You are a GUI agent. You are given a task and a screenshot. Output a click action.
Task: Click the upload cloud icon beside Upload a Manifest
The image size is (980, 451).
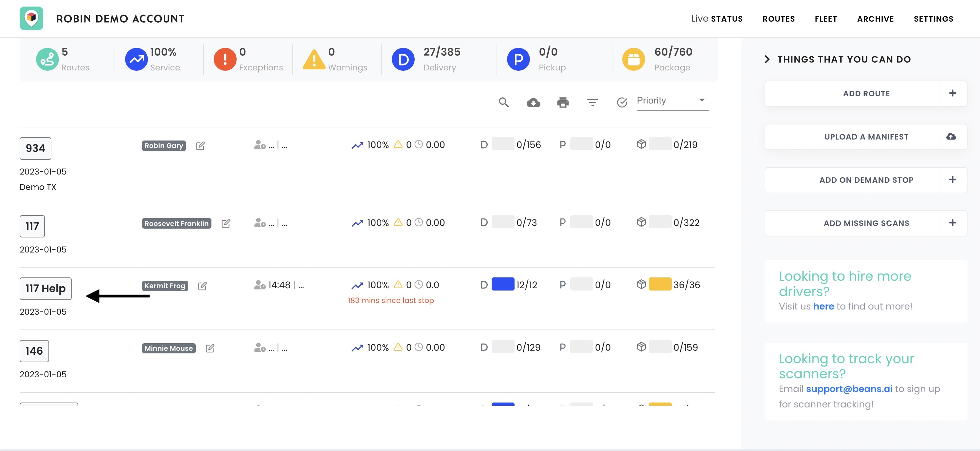click(952, 136)
